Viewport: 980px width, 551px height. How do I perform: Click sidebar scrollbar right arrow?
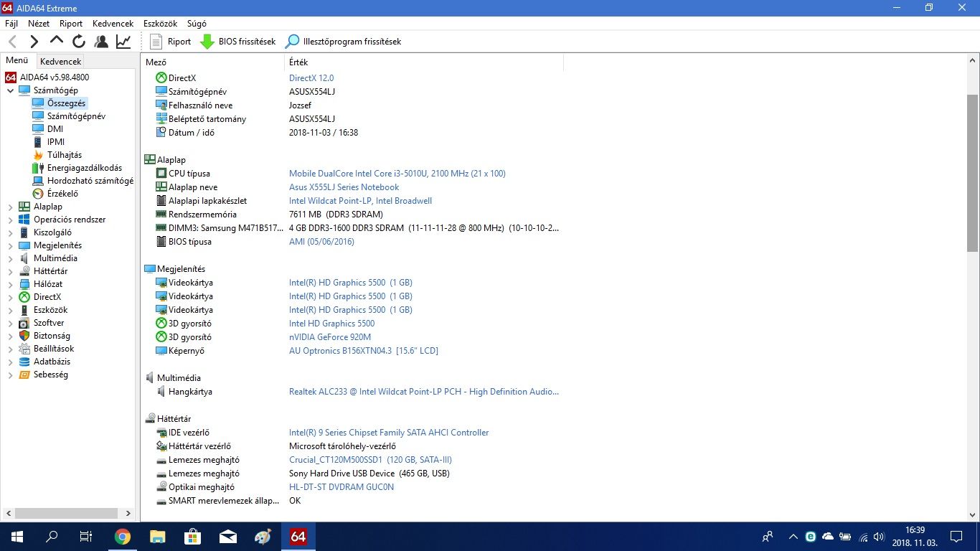point(128,514)
